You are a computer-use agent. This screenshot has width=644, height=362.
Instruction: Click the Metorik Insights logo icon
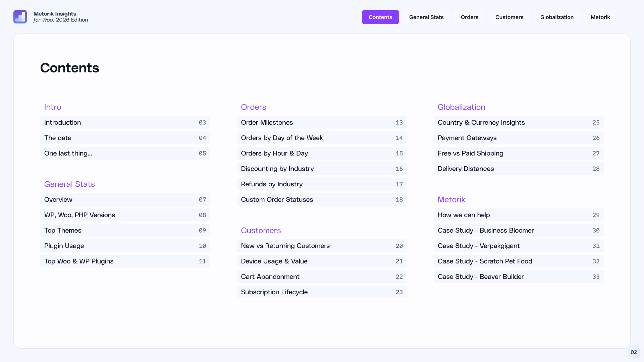(20, 16)
